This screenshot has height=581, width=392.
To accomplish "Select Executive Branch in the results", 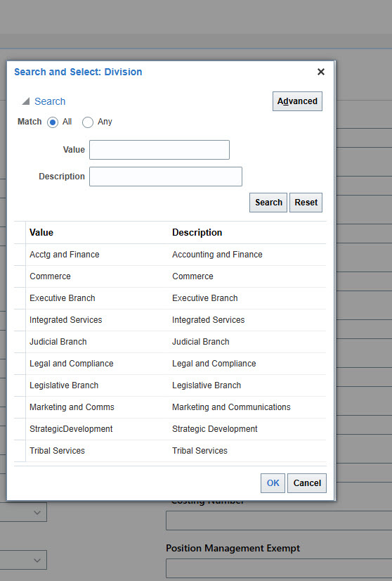I will coord(170,298).
